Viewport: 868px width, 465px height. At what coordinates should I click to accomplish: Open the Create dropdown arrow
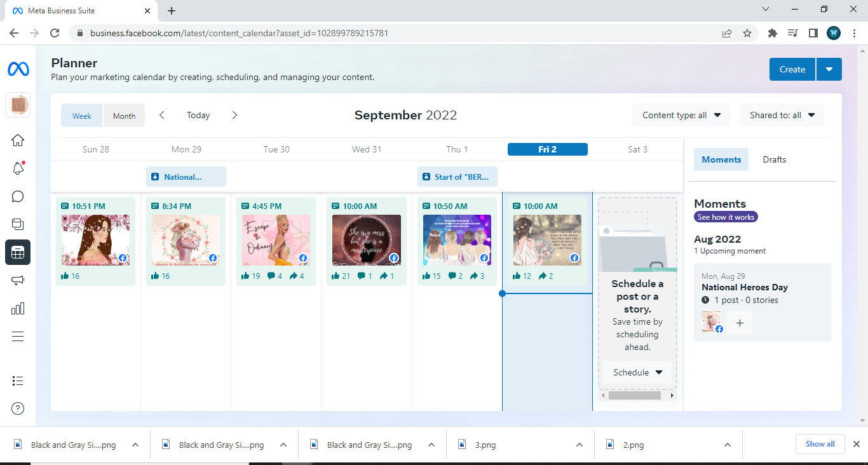[x=829, y=69]
